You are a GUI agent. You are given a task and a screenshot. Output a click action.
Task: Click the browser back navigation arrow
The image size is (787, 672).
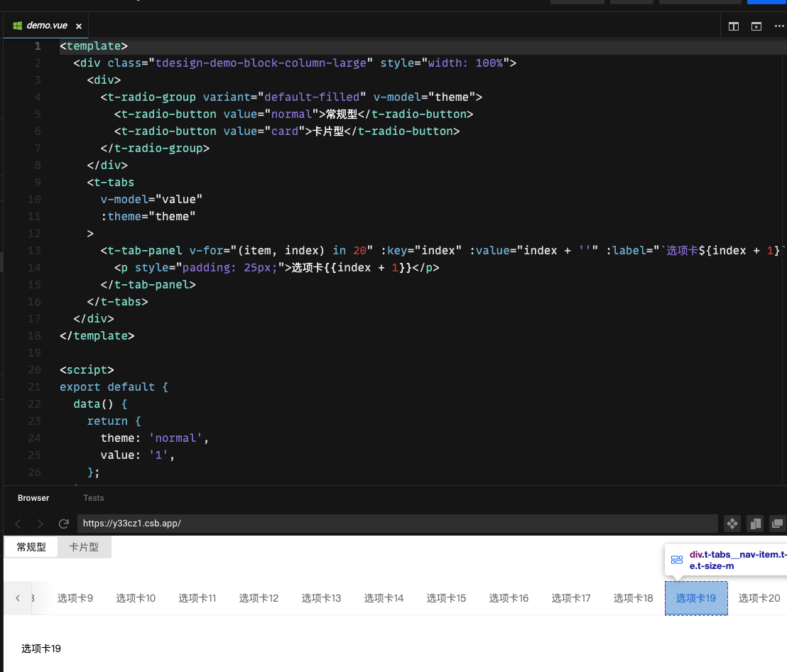[17, 524]
